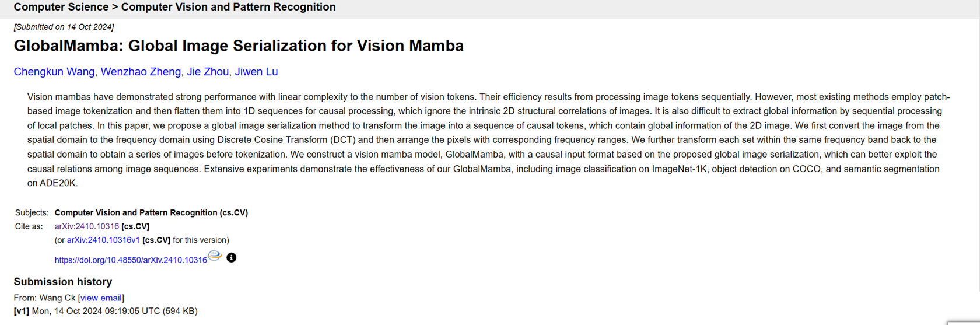Follow the doi.org/10.48550 DOI link
The image size is (980, 325).
pyautogui.click(x=131, y=260)
